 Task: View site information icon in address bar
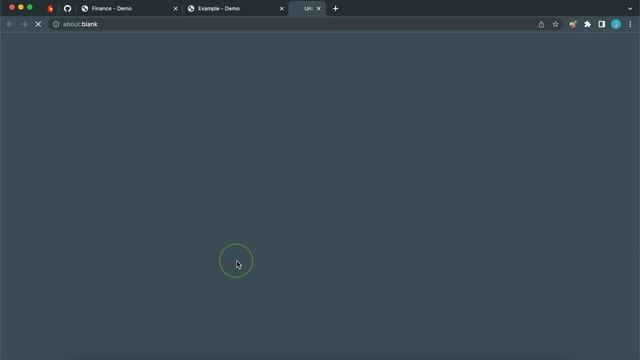click(56, 24)
